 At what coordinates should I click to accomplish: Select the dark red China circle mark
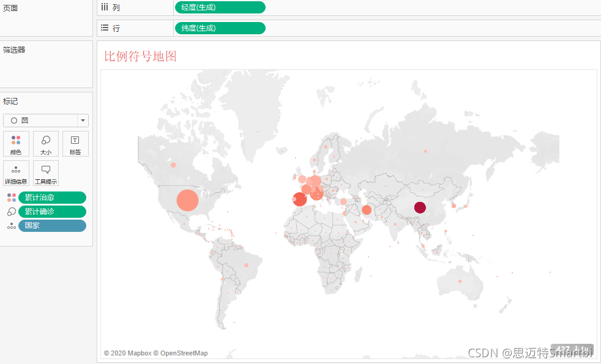(420, 207)
